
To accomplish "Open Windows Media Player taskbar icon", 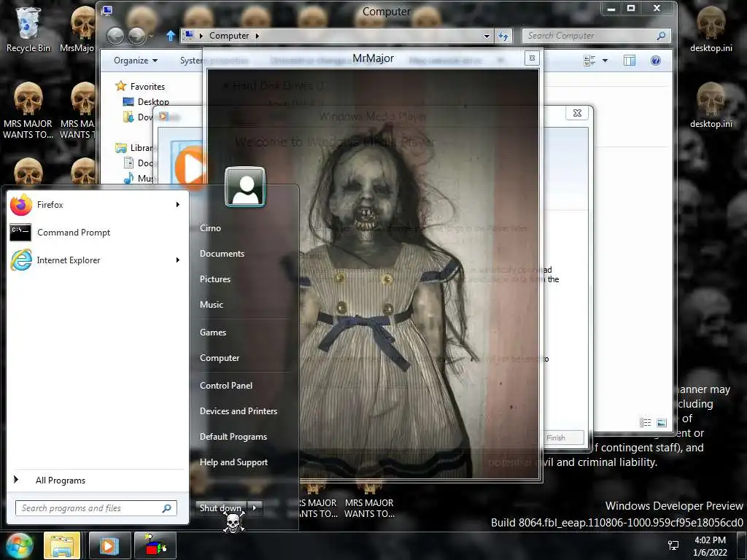I will 110,545.
